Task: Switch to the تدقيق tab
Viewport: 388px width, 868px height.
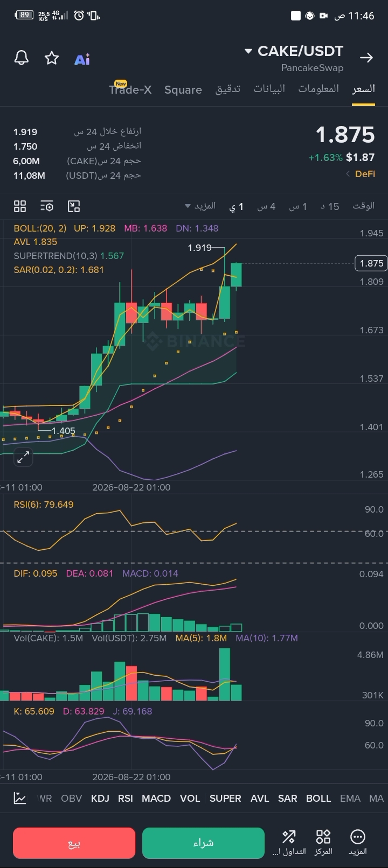Action: (x=228, y=89)
